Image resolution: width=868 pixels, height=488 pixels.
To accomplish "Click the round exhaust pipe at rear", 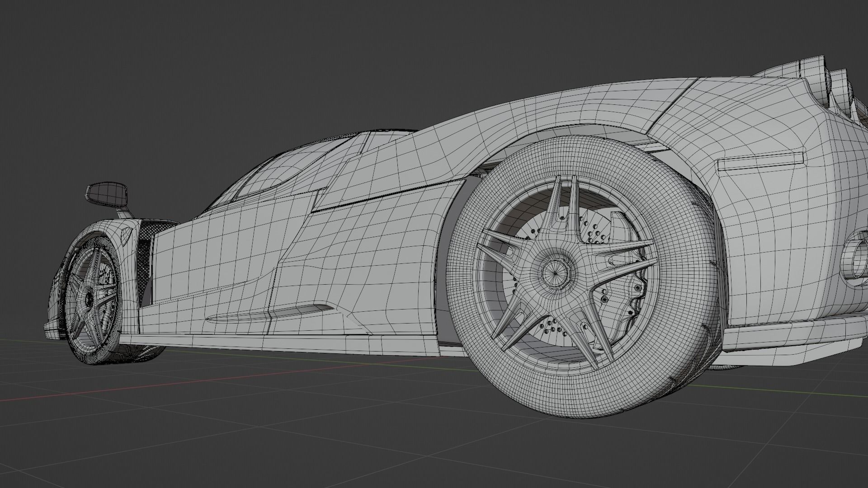I will (x=854, y=259).
